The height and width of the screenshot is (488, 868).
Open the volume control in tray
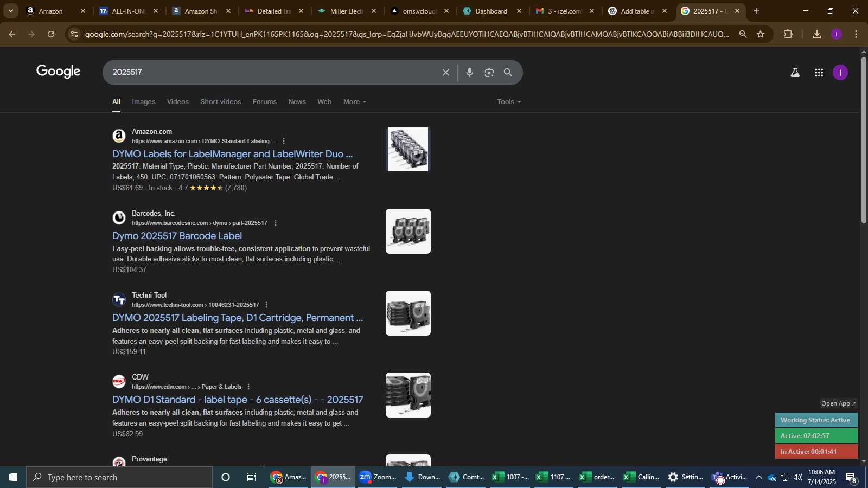tap(797, 477)
